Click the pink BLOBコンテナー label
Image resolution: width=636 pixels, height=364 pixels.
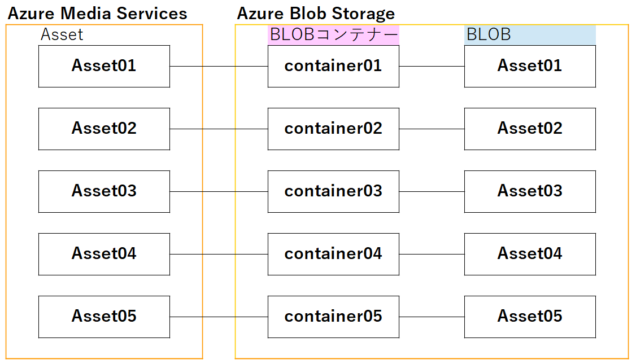333,35
